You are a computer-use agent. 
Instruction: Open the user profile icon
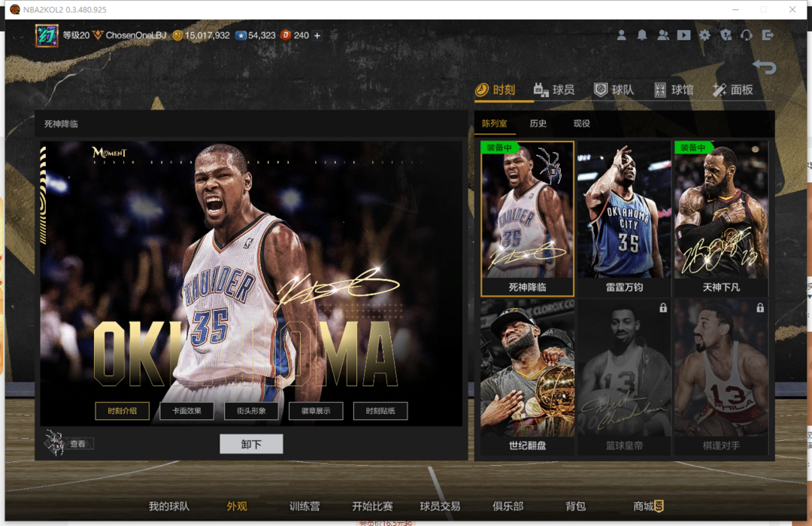[x=621, y=35]
